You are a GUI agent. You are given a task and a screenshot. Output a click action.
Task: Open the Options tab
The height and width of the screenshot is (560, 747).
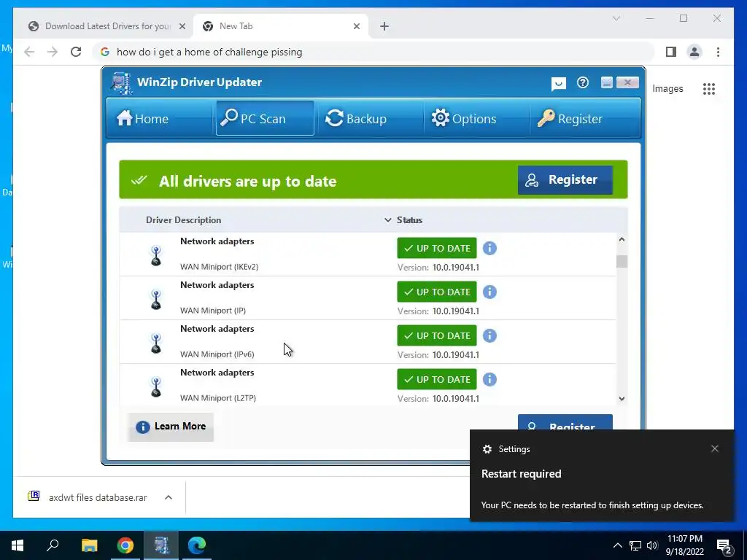[x=475, y=118]
